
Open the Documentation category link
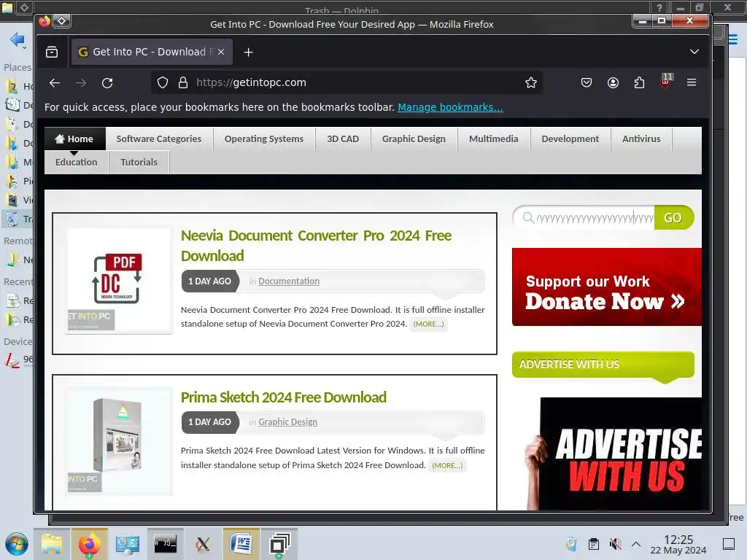289,281
